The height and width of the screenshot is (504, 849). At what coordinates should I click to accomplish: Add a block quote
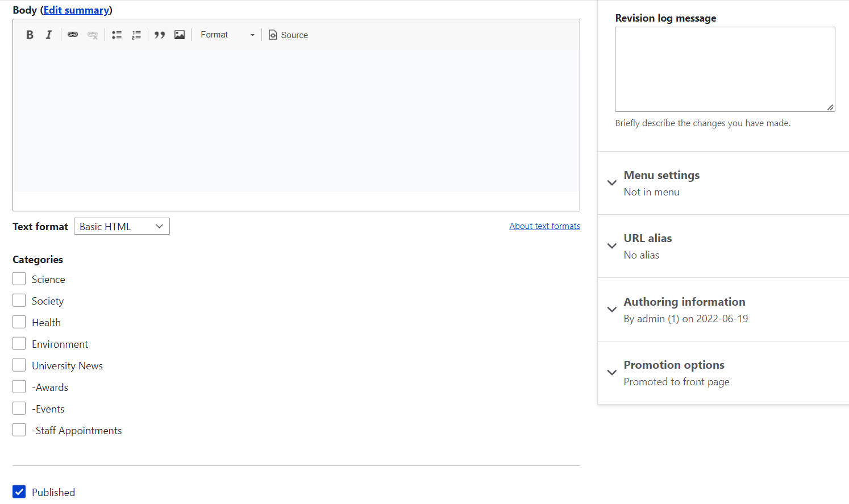point(160,35)
